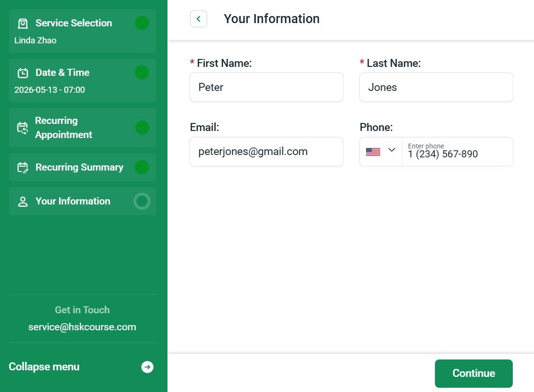Click the Recurring Summary calendar-edit icon
The image size is (534, 392).
23,167
